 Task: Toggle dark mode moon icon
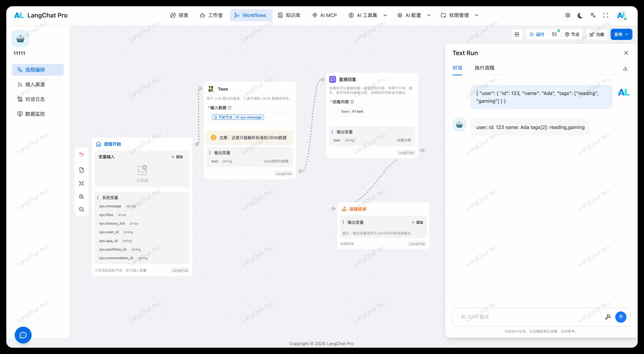[580, 15]
